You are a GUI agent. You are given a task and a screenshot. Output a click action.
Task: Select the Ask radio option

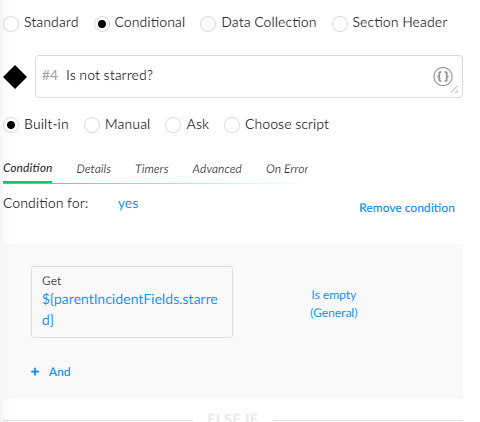click(173, 125)
